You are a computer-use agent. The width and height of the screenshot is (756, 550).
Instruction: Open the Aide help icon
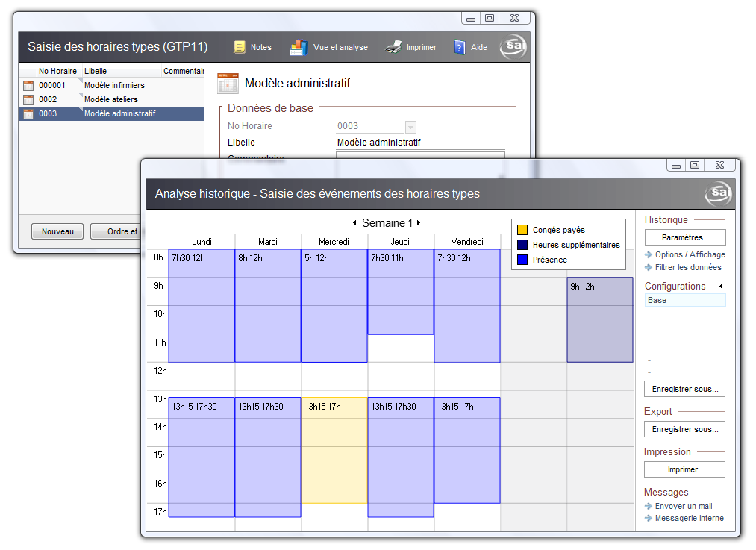(460, 47)
